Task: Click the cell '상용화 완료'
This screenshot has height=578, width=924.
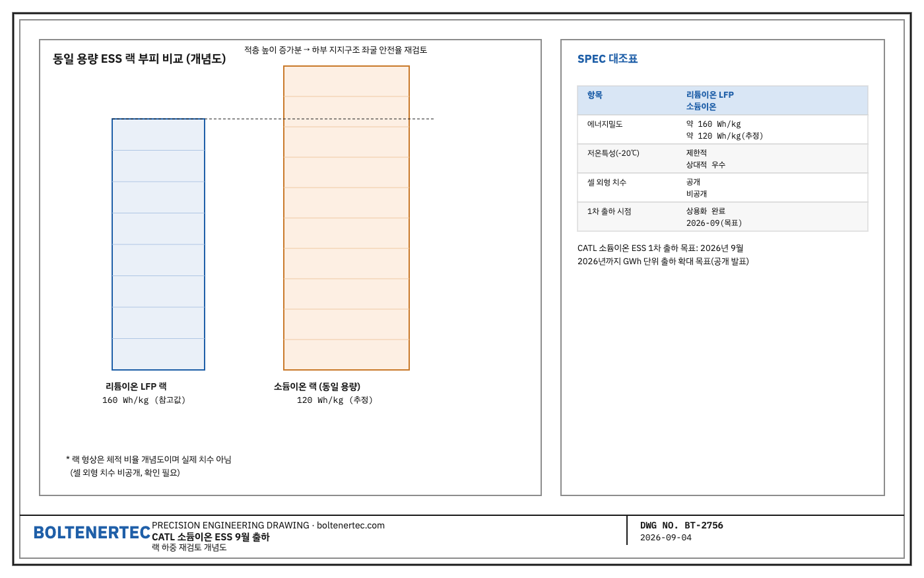Action: (x=706, y=211)
